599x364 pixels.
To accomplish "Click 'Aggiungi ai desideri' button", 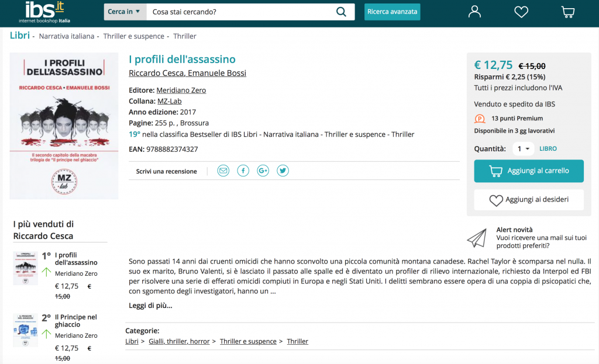I will pos(529,200).
